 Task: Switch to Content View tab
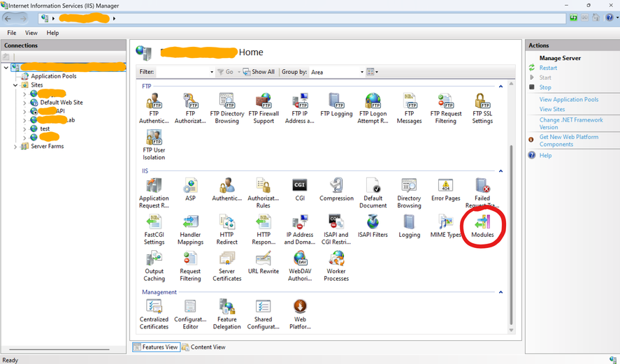tap(203, 347)
